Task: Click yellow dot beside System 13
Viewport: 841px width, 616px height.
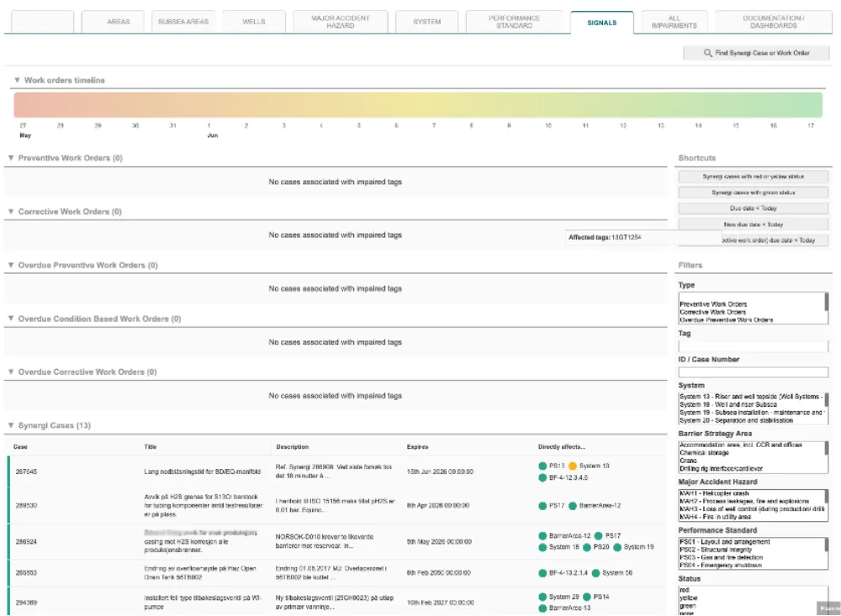Action: tap(572, 466)
